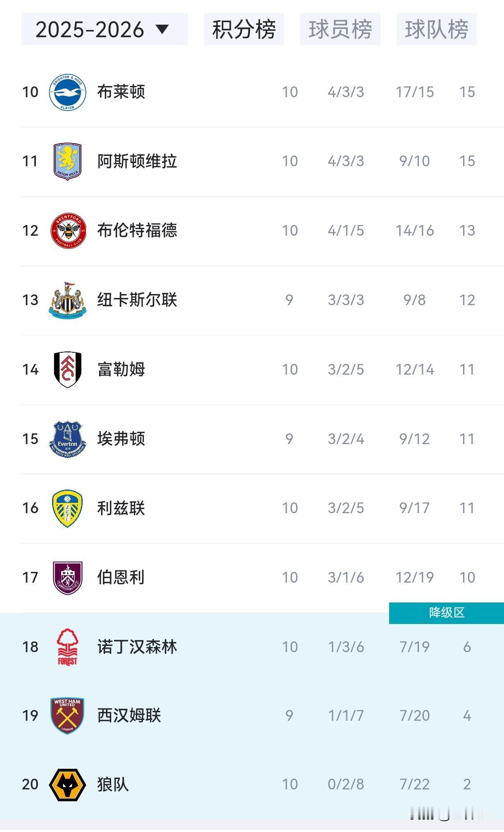Click the Nottingham Forest tree logo
The width and height of the screenshot is (504, 832).
point(67,647)
